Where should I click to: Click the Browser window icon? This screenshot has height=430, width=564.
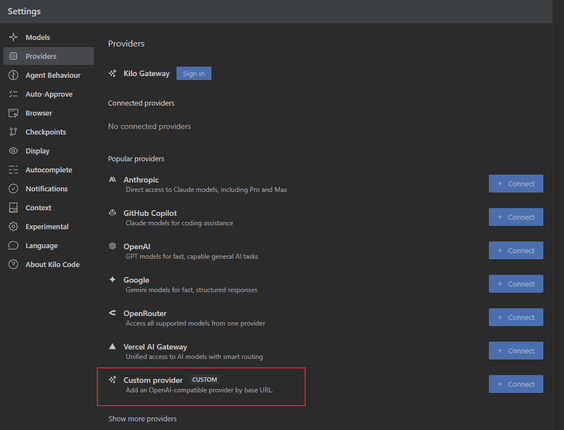[x=13, y=113]
